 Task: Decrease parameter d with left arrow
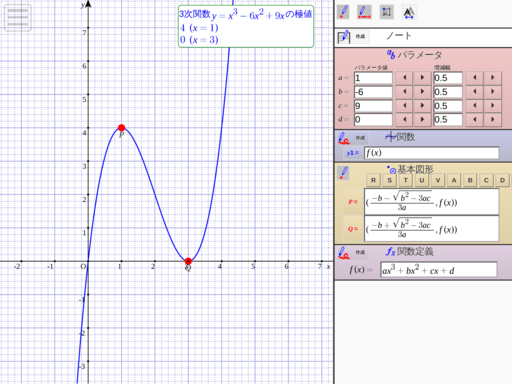coord(404,119)
